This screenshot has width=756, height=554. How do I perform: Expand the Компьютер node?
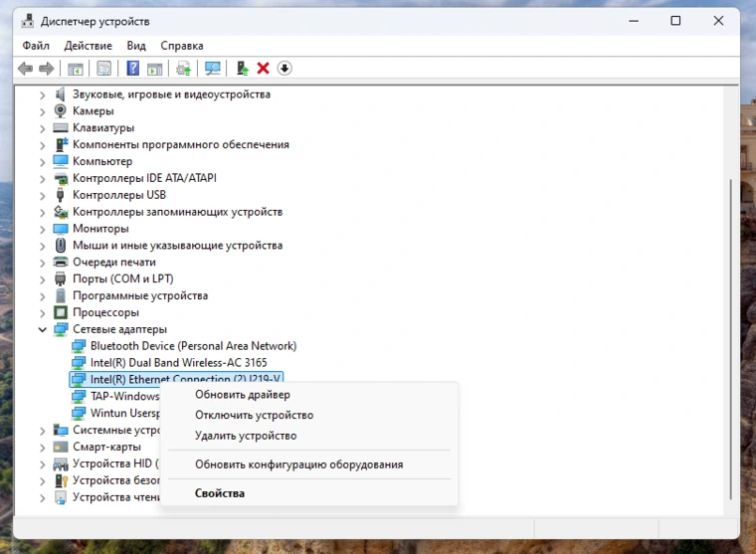[43, 162]
